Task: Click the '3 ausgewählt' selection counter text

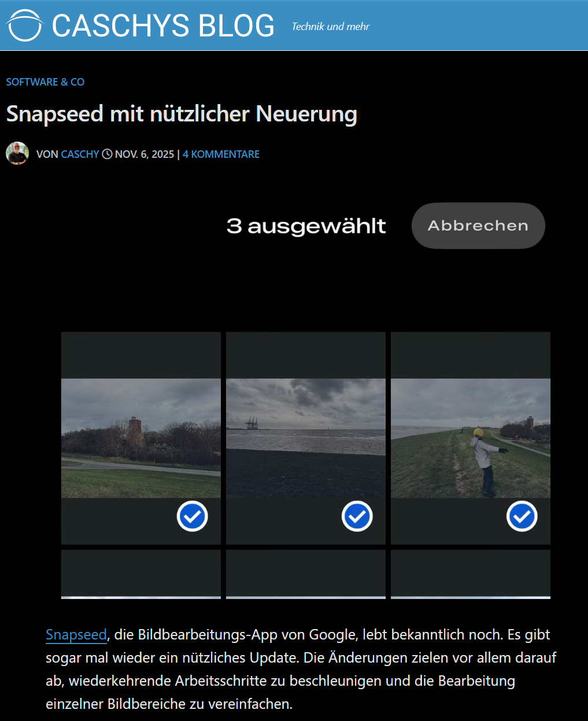Action: (306, 226)
